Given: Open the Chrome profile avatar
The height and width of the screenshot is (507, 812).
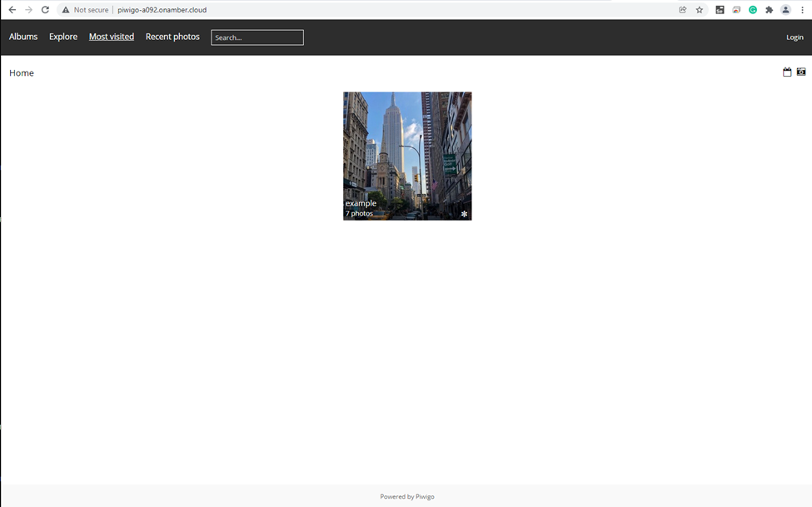Looking at the screenshot, I should [785, 10].
